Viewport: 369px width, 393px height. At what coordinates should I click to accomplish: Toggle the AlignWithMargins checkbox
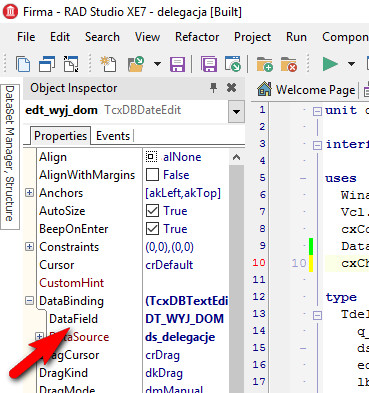point(152,175)
